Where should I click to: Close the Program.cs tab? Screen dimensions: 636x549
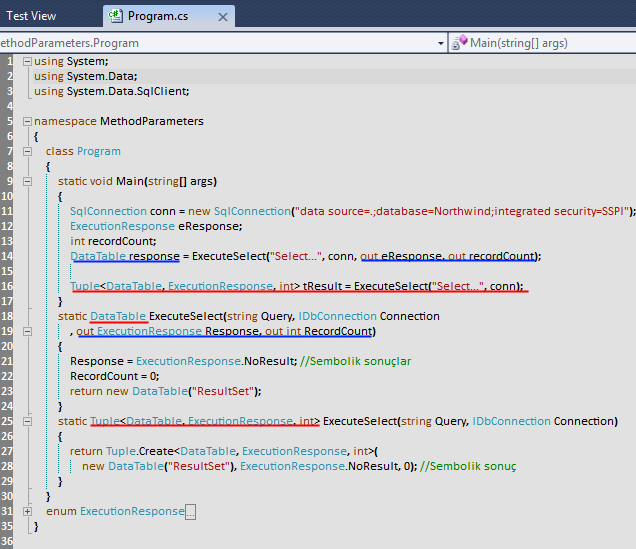click(x=223, y=16)
